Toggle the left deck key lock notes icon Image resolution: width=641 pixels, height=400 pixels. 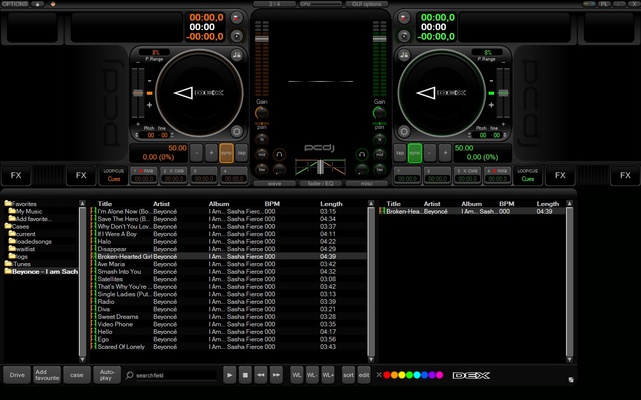click(236, 55)
